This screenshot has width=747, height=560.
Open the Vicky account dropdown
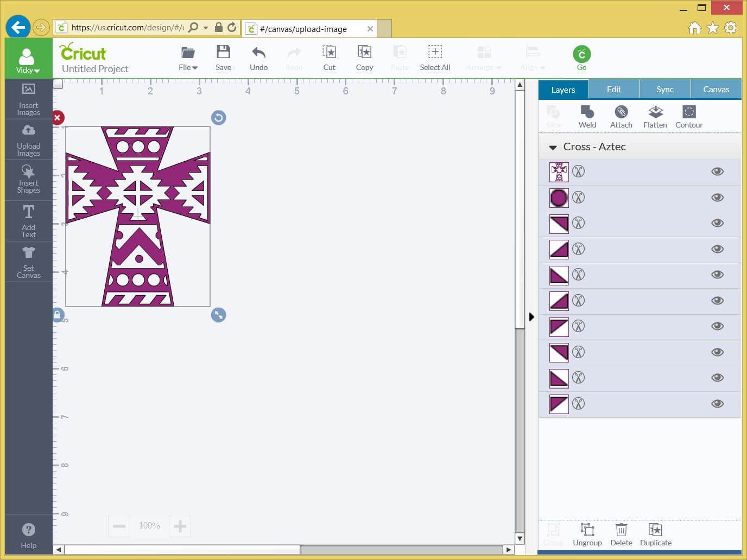[x=28, y=60]
